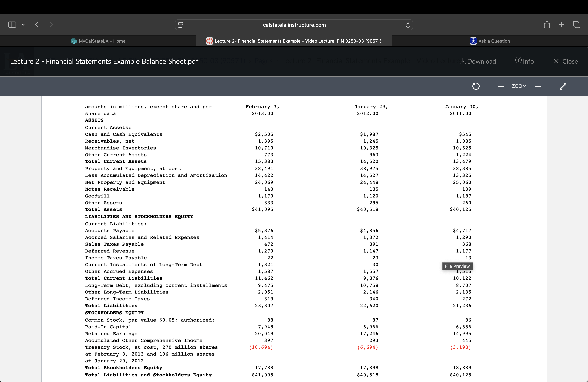Click the page reload icon in address bar

click(x=408, y=25)
